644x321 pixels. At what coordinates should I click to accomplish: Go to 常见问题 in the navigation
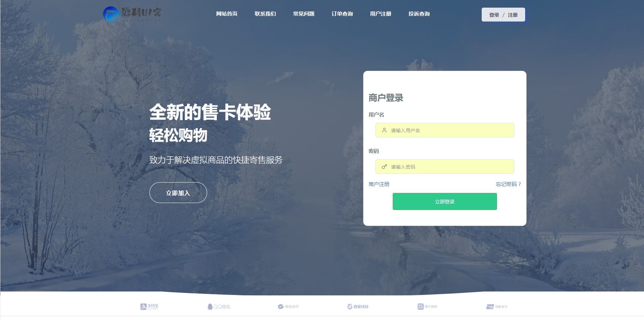[304, 14]
